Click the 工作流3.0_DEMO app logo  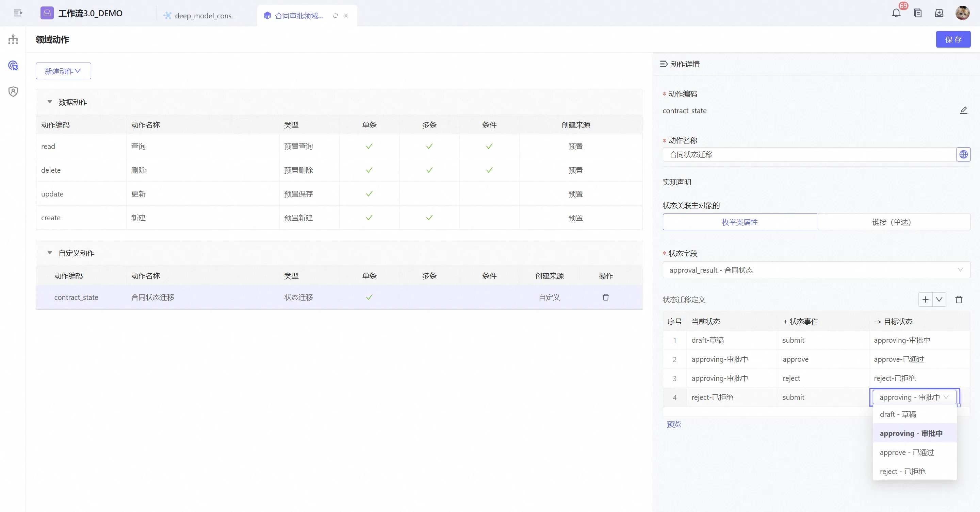pyautogui.click(x=47, y=13)
